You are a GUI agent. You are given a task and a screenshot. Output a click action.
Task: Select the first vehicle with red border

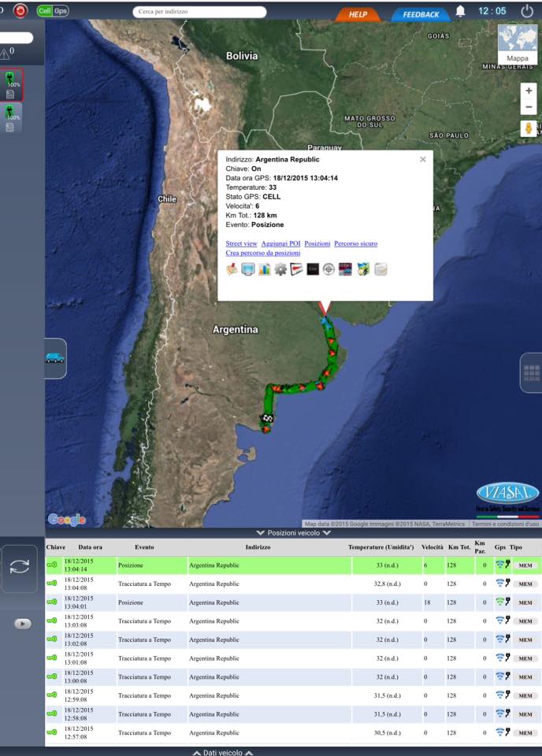click(12, 85)
